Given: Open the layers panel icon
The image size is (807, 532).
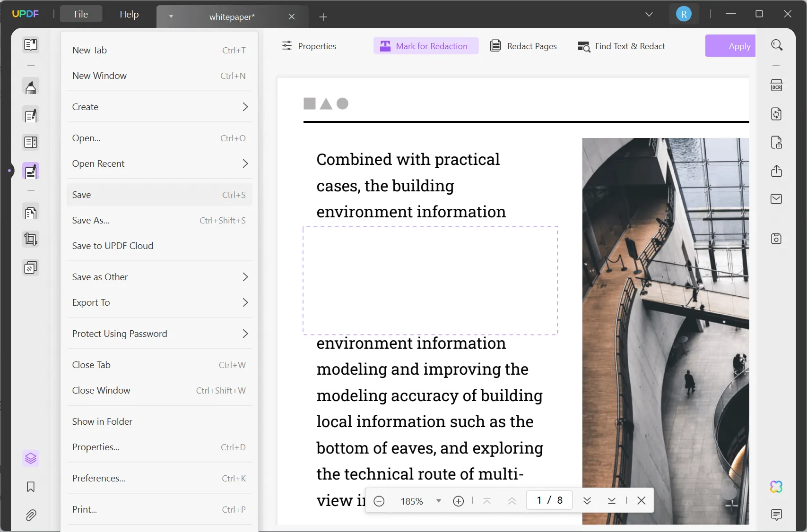Looking at the screenshot, I should [31, 458].
